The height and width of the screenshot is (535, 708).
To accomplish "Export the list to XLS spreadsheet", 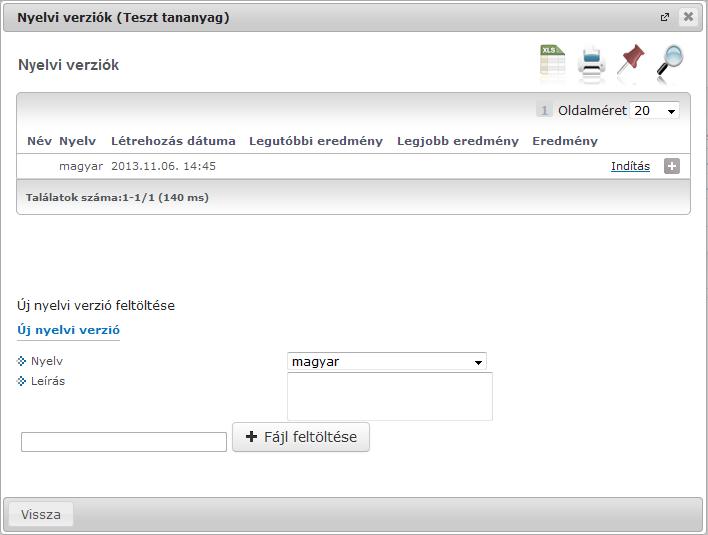I will (553, 61).
